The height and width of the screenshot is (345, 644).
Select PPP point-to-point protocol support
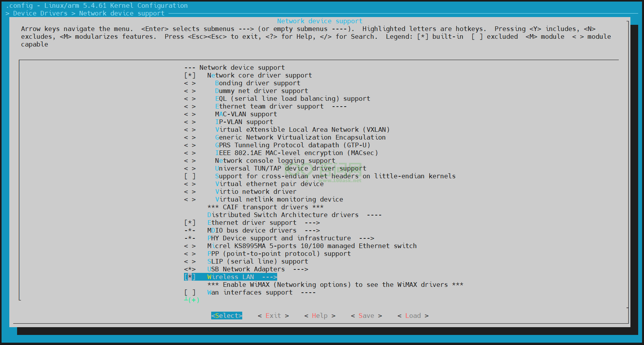tap(278, 254)
